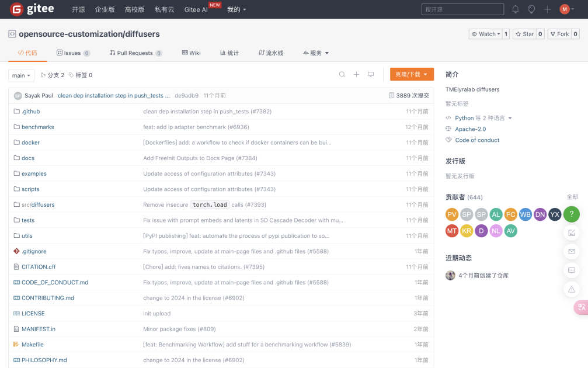Search files using the magnifier icon

pyautogui.click(x=342, y=75)
